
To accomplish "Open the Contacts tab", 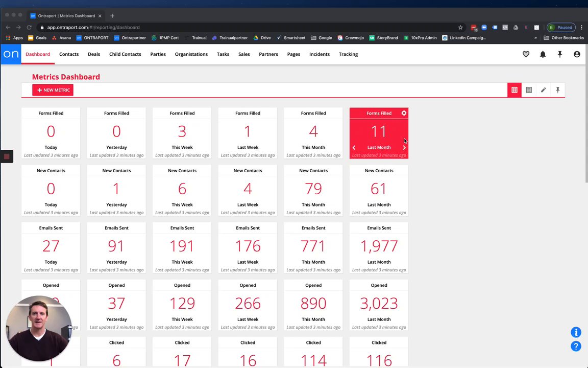I will pos(69,54).
